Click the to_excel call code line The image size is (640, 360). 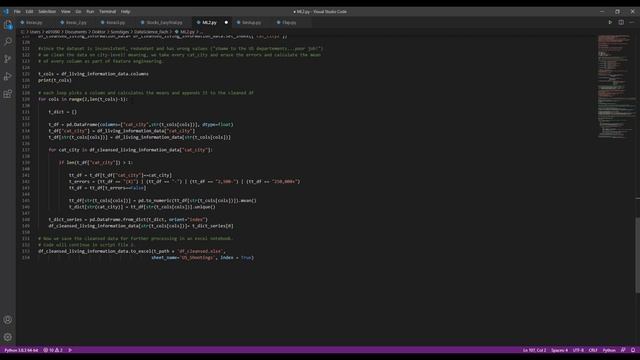point(131,251)
